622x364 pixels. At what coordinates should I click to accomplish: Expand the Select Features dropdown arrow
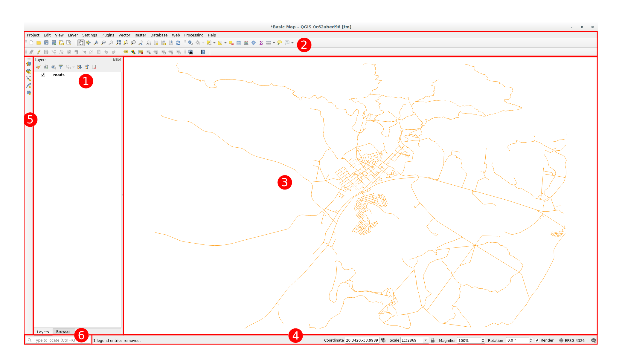214,43
